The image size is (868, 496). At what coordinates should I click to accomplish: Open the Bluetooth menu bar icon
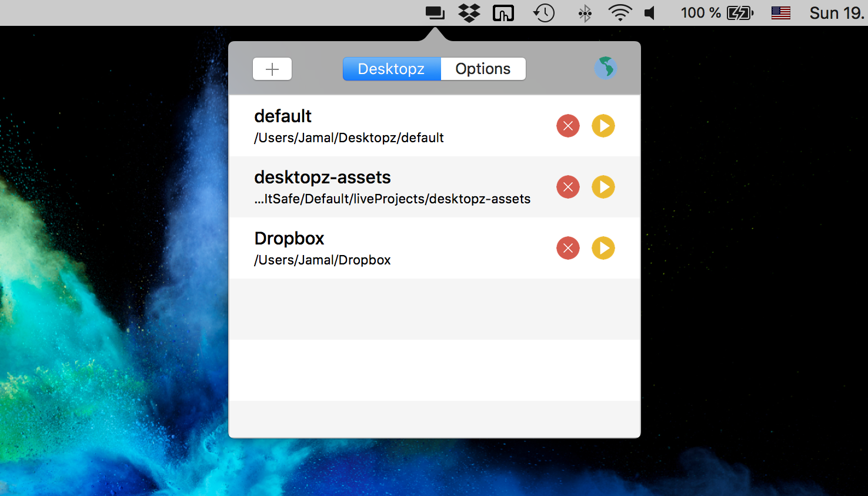tap(585, 13)
